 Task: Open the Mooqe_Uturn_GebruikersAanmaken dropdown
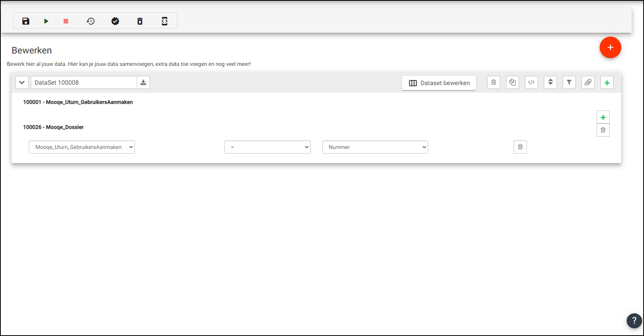(82, 147)
